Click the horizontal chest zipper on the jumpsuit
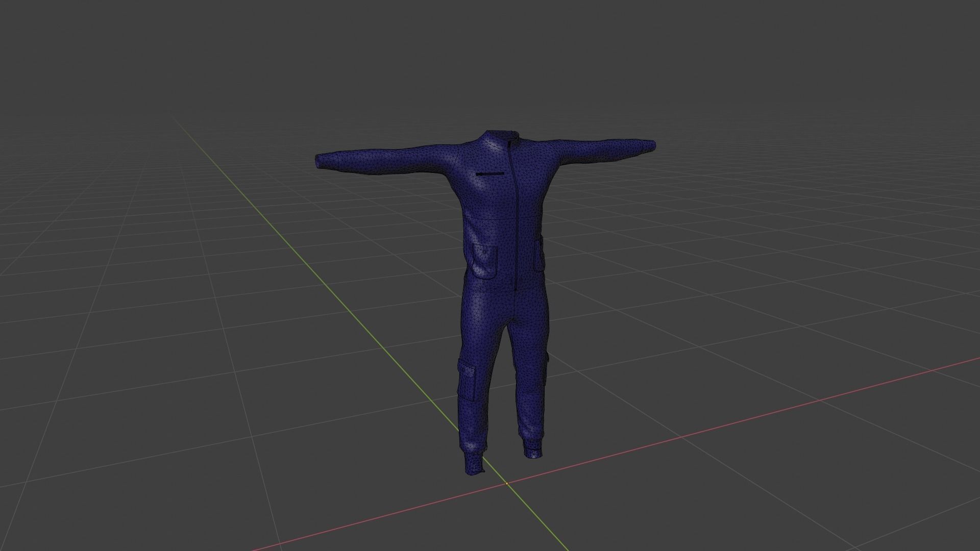 [490, 174]
